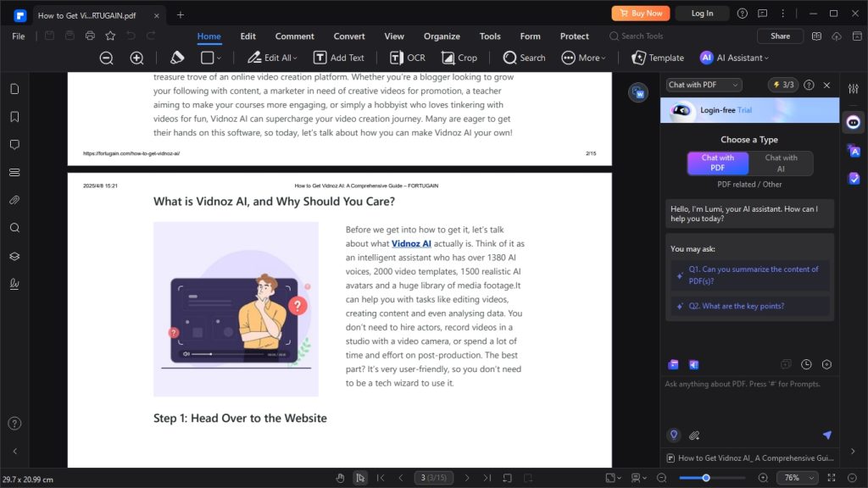Close the AI chat panel
868x488 pixels.
tap(826, 86)
